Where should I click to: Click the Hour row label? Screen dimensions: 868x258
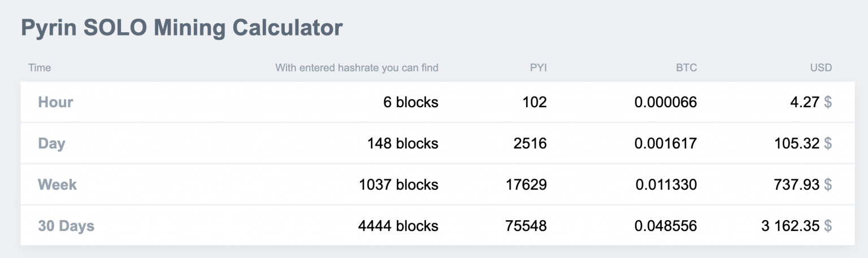click(55, 102)
